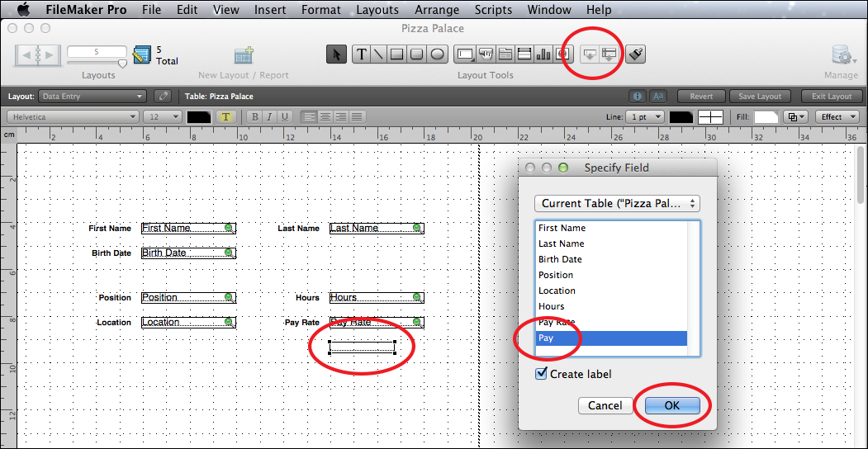This screenshot has height=449, width=868.
Task: Select the Chart tool
Action: point(543,54)
